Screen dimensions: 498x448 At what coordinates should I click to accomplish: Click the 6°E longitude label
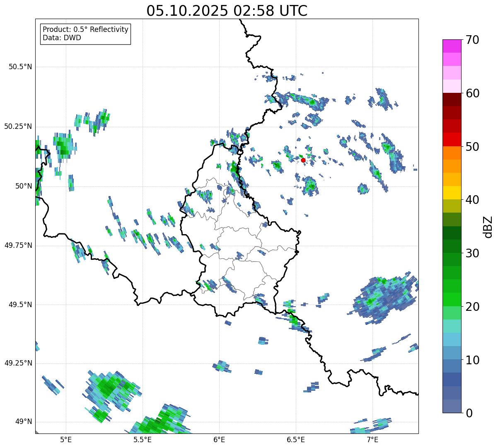[x=219, y=439]
